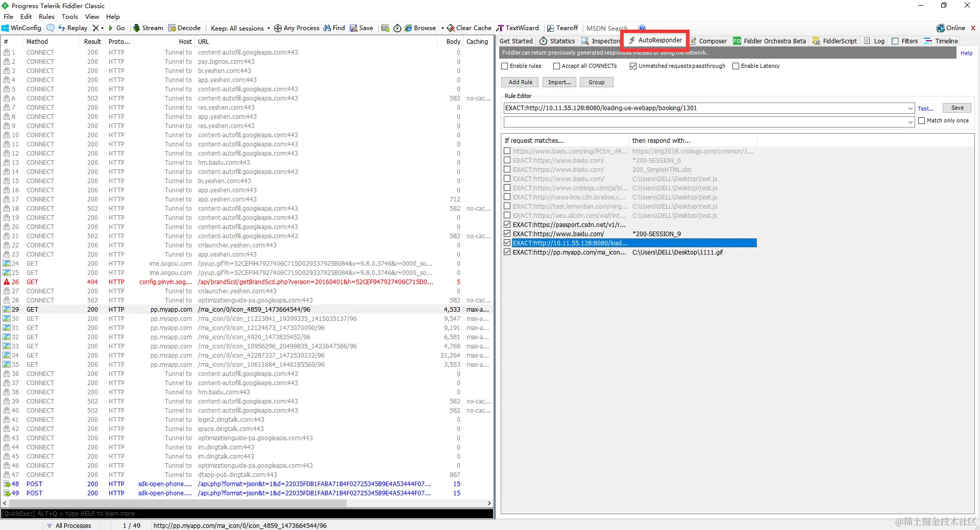Screen dimensions: 980x530
Task: Expand the Browse dropdown arrow
Action: (x=443, y=28)
